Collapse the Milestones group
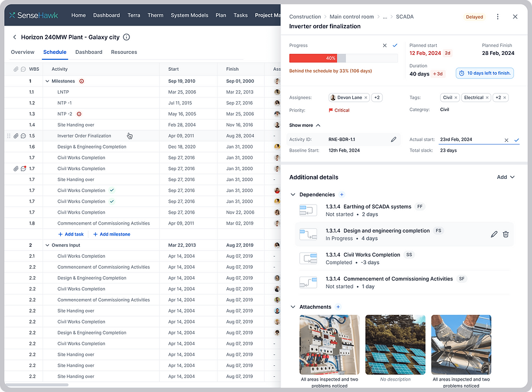The image size is (532, 392). coord(47,81)
